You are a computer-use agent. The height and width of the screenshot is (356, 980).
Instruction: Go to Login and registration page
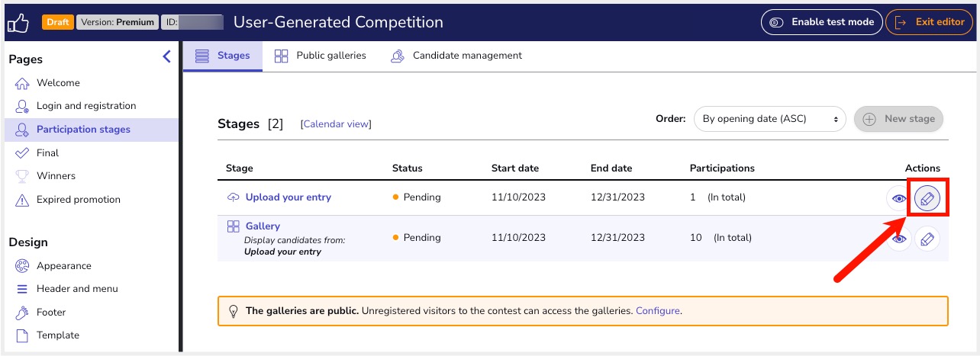[x=85, y=106]
